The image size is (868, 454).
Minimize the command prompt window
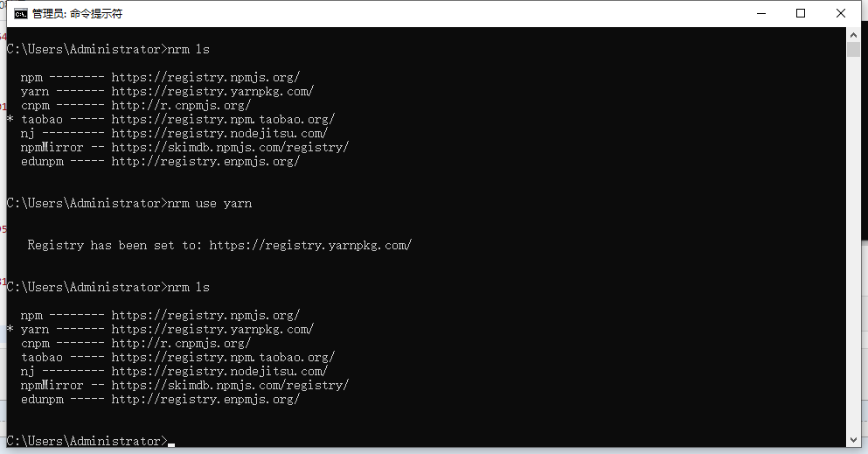(x=761, y=13)
